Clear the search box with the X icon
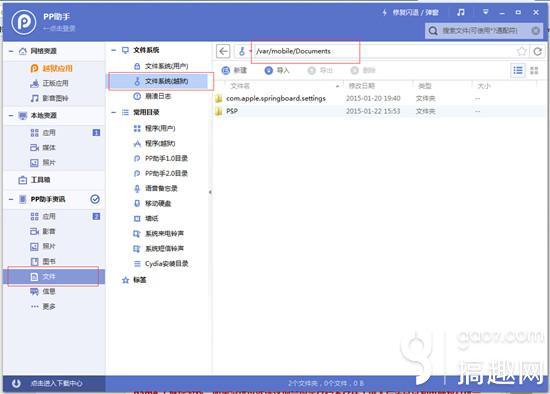This screenshot has width=550, height=394. 536,31
